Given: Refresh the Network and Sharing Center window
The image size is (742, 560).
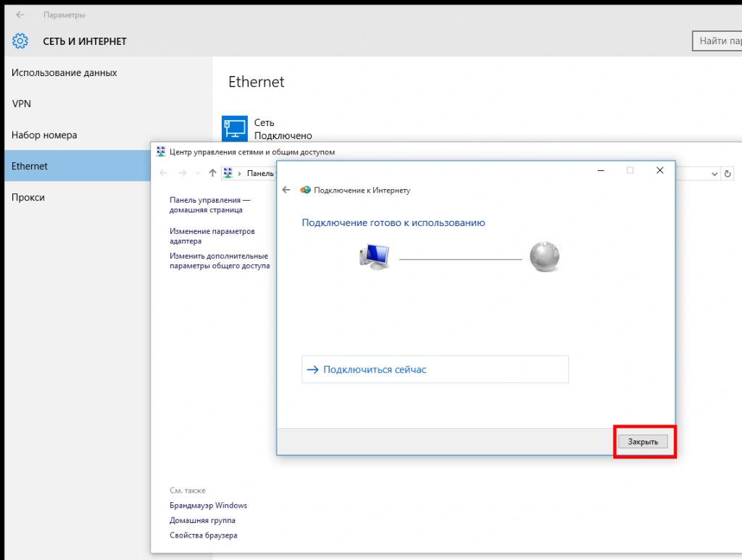Looking at the screenshot, I should tap(728, 174).
